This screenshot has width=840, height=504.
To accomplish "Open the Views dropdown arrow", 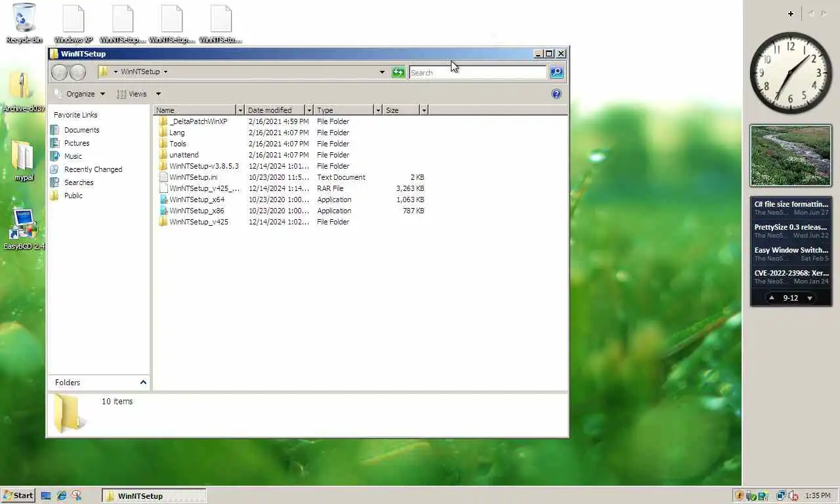I will pos(158,94).
